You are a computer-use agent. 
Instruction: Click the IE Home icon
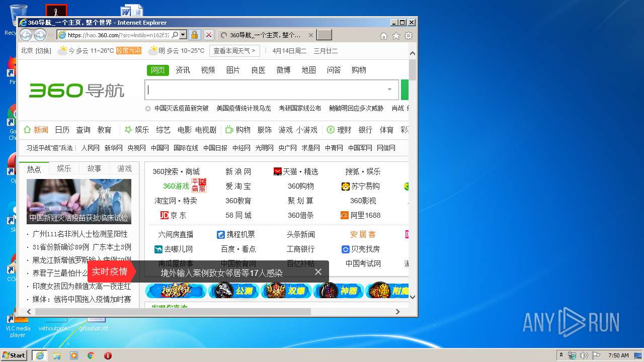pyautogui.click(x=384, y=36)
